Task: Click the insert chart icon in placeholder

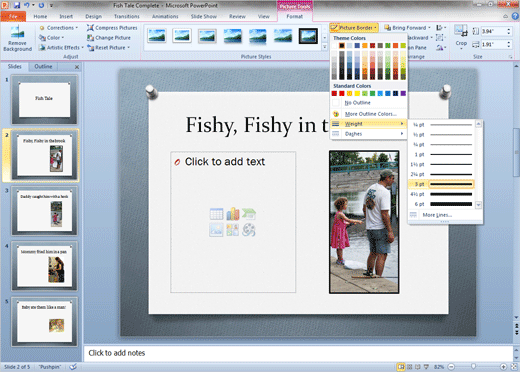Action: [233, 214]
